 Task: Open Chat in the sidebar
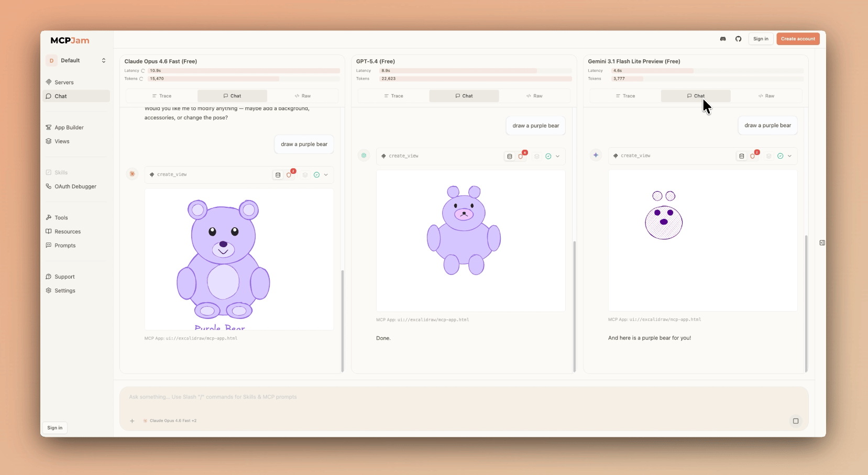click(76, 96)
